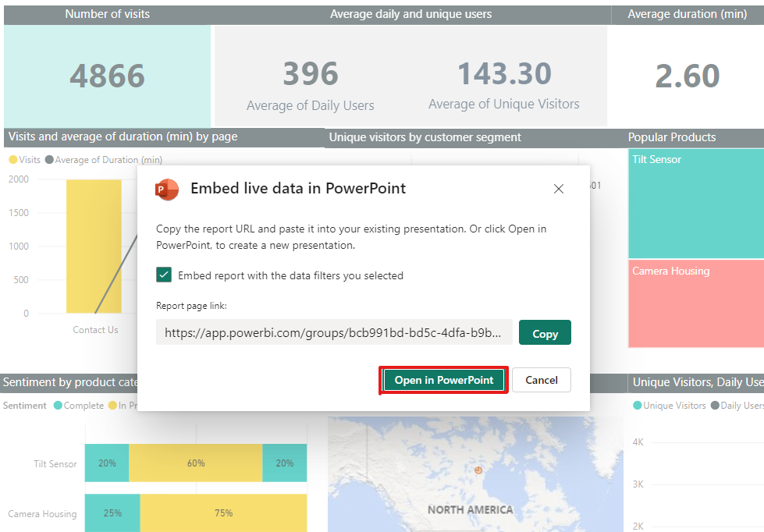Click the Average duration (min) header

coord(687,14)
